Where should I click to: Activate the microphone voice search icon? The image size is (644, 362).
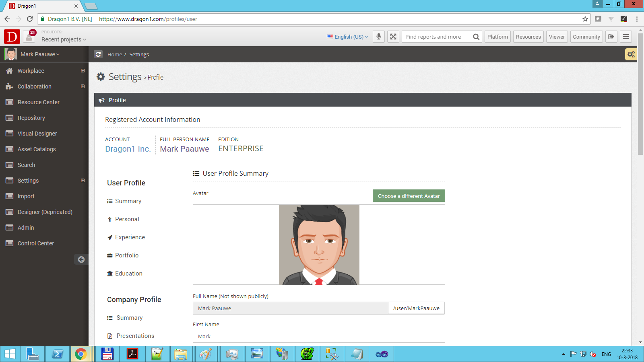(x=379, y=37)
